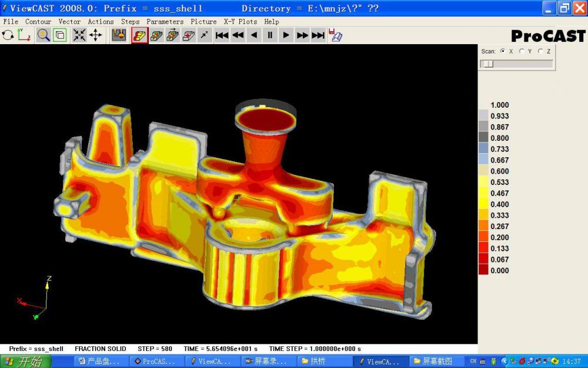Select the Z scan direction
The image size is (588, 368).
click(540, 51)
